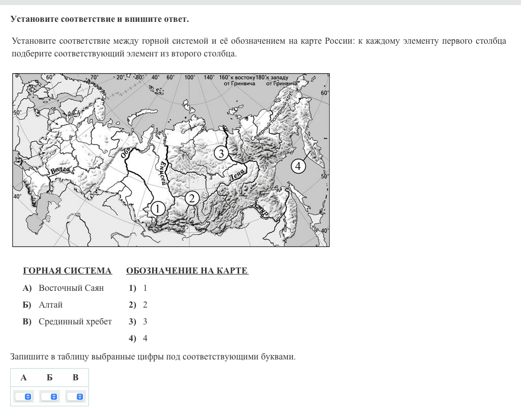
Task: Click circled marker 2 on the map
Action: click(192, 198)
